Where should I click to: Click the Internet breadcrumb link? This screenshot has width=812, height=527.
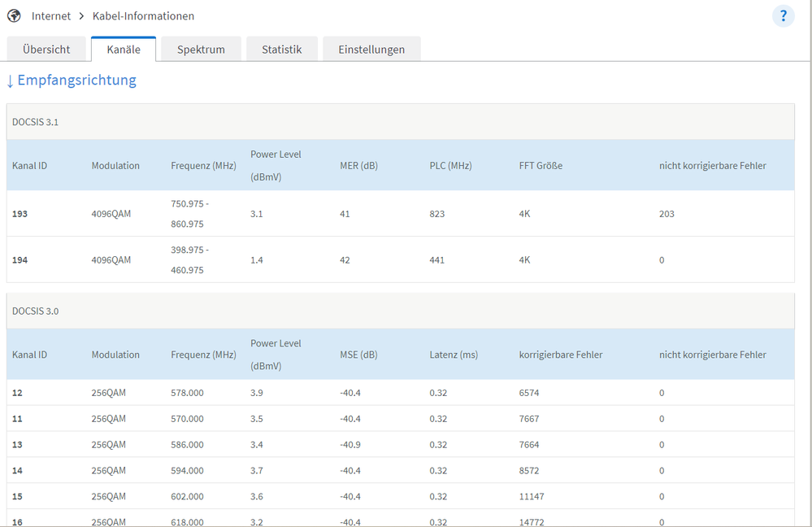51,16
